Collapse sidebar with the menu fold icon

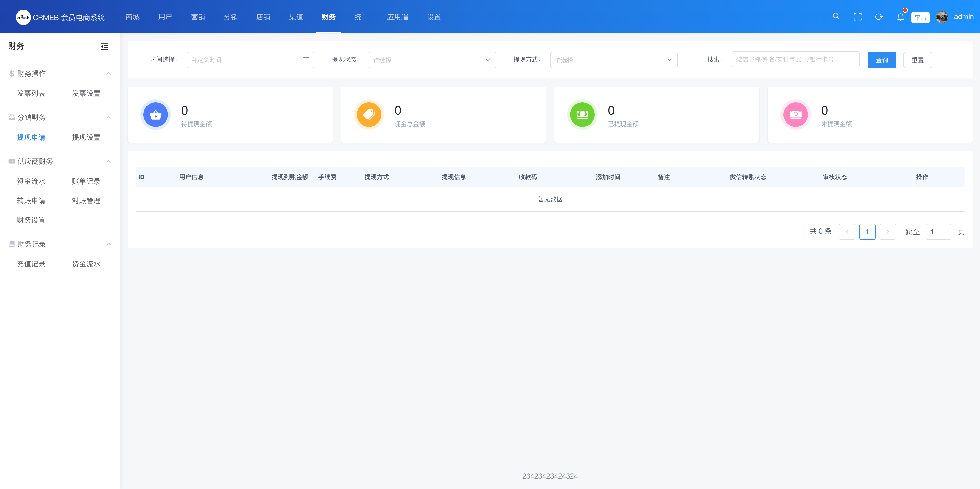pos(105,46)
